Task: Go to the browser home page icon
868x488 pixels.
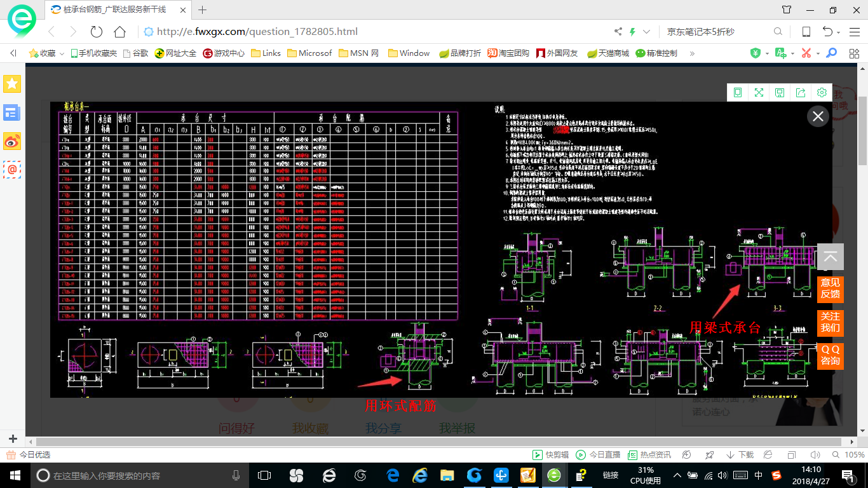Action: pyautogui.click(x=119, y=32)
